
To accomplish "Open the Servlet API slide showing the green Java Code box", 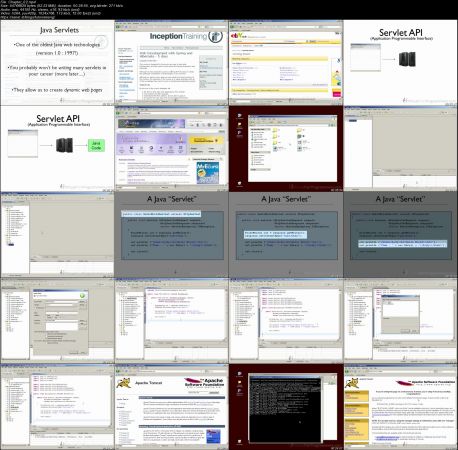I will point(57,149).
